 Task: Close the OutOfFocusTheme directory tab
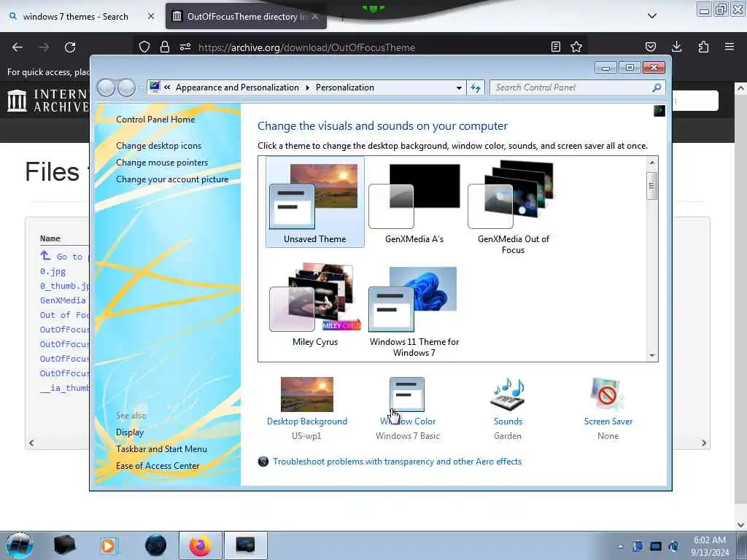315,17
